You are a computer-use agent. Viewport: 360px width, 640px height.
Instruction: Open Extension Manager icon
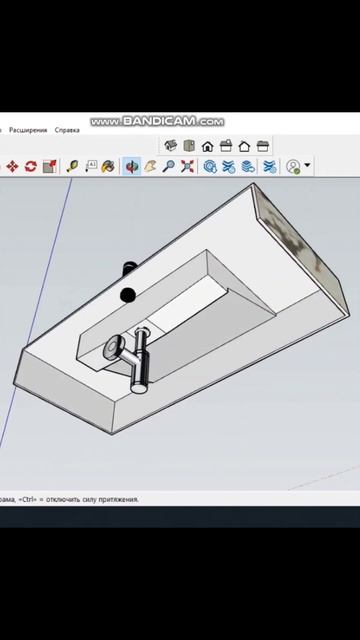tap(269, 167)
